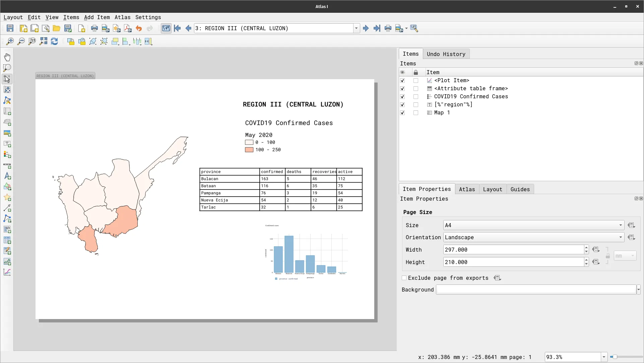This screenshot has width=644, height=363.
Task: Select the Pan Layout tool
Action: [x=7, y=57]
